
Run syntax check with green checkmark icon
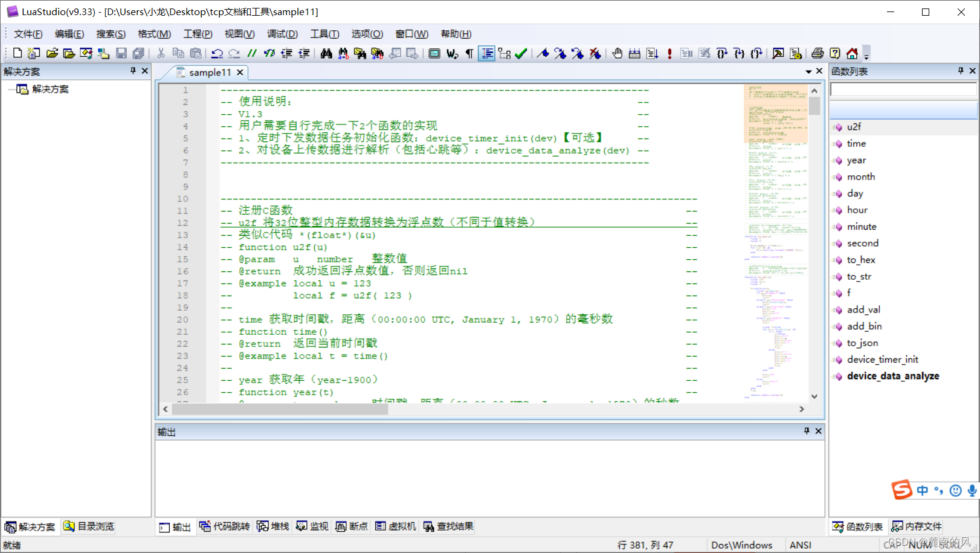pyautogui.click(x=520, y=54)
